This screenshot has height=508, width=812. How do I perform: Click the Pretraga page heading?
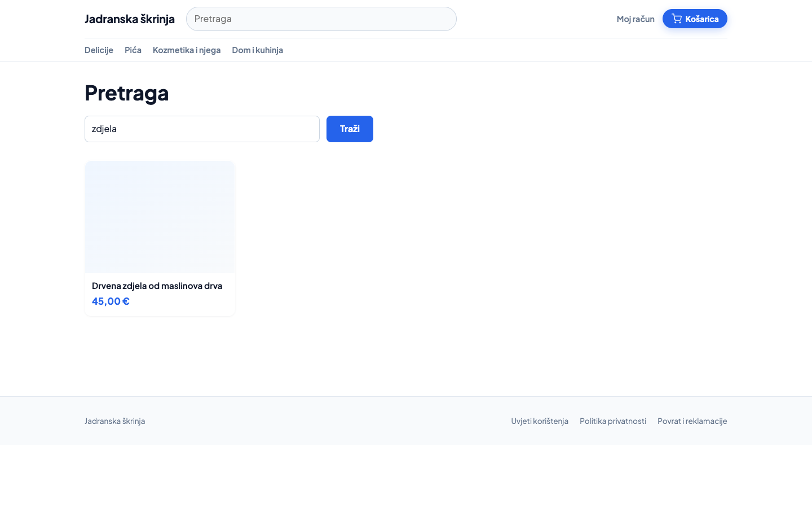(x=127, y=93)
